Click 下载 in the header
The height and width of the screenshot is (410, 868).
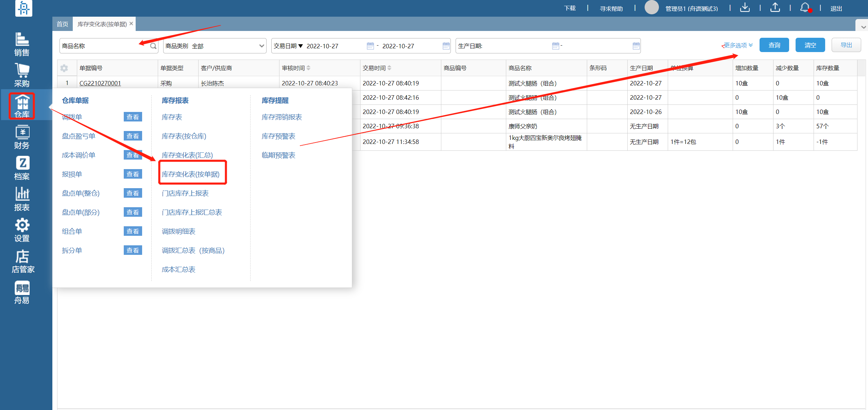(x=570, y=8)
